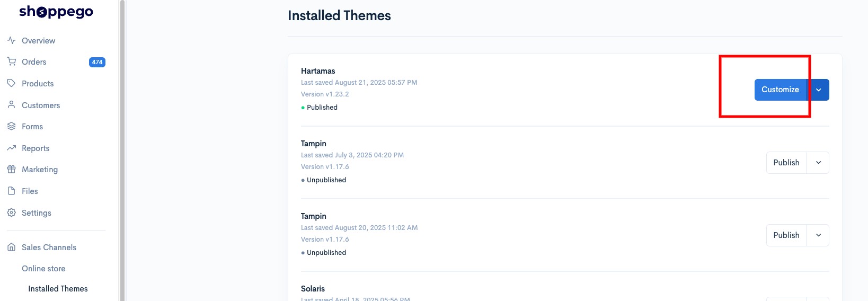
Task: Open dropdown arrow next to Customize
Action: point(818,90)
